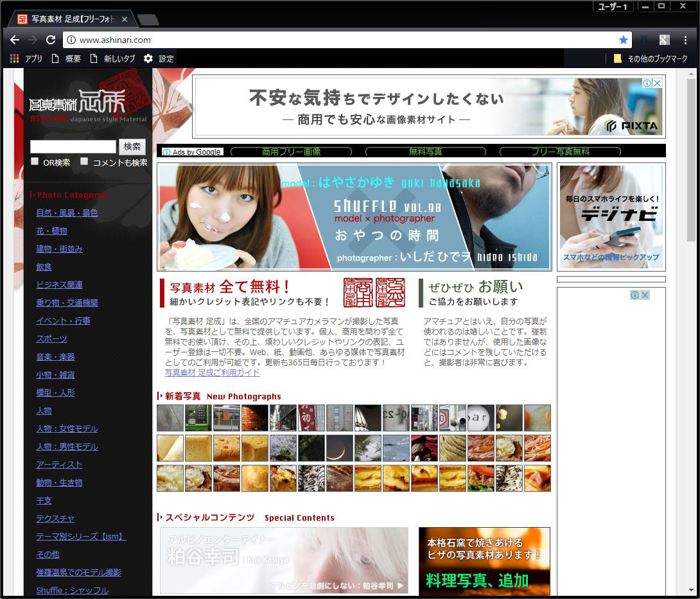Toggle the コメントも検索 checkbox
This screenshot has height=599, width=700.
point(84,162)
